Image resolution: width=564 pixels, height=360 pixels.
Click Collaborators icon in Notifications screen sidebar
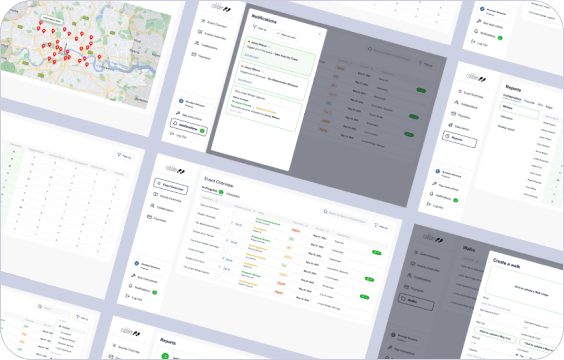tap(197, 44)
